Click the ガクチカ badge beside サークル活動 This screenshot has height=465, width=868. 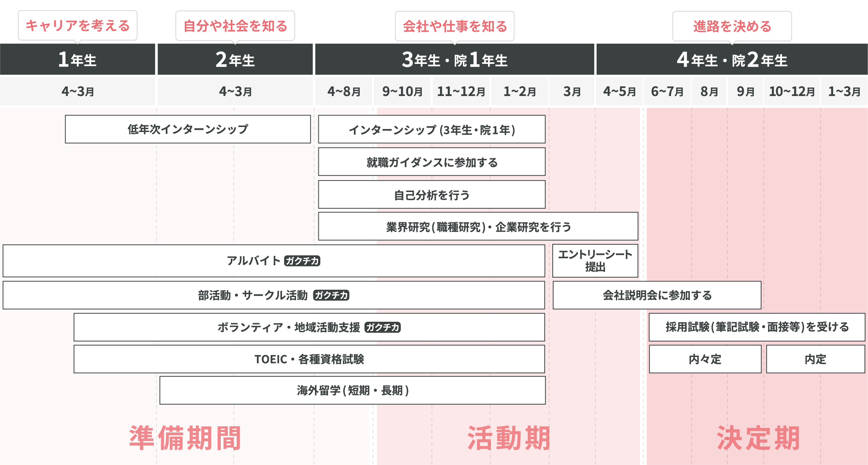pos(331,295)
